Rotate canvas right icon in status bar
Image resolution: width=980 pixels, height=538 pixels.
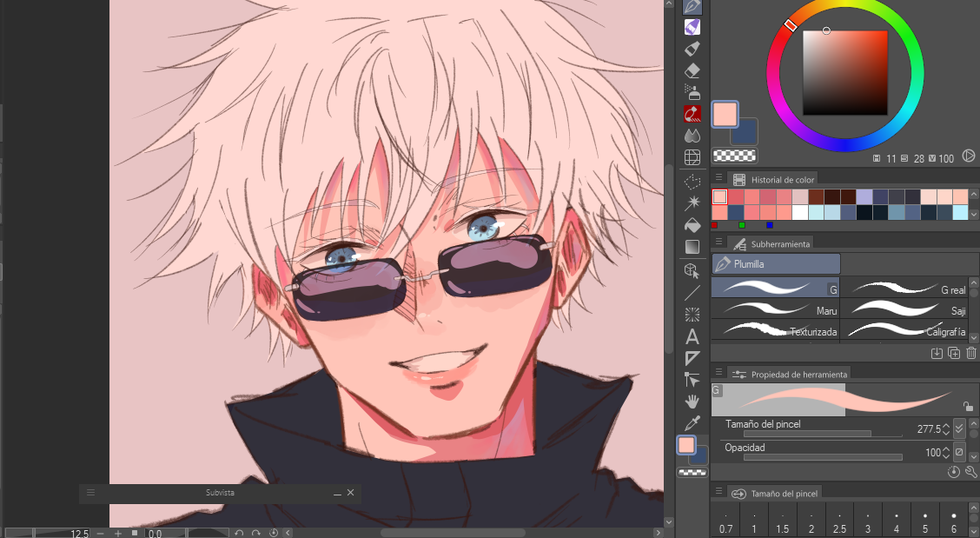point(255,533)
